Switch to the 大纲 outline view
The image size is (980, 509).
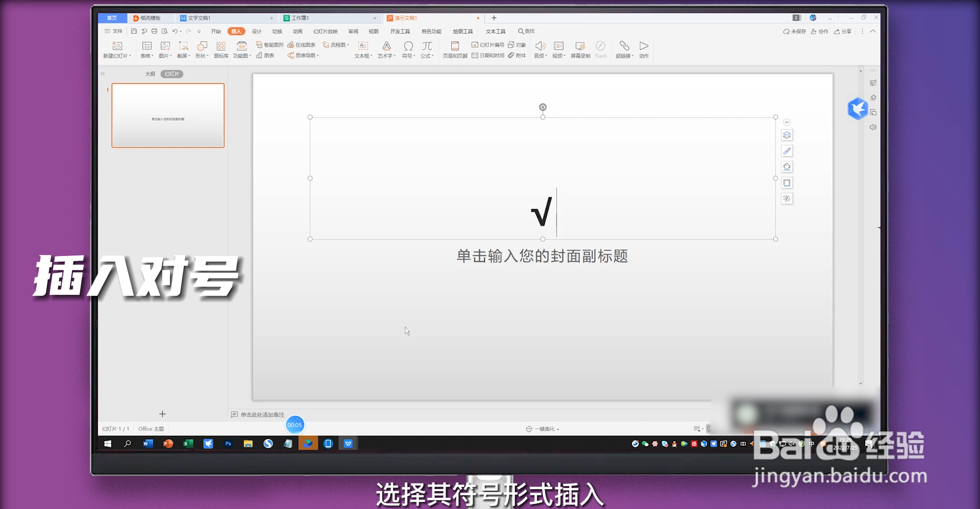click(150, 73)
